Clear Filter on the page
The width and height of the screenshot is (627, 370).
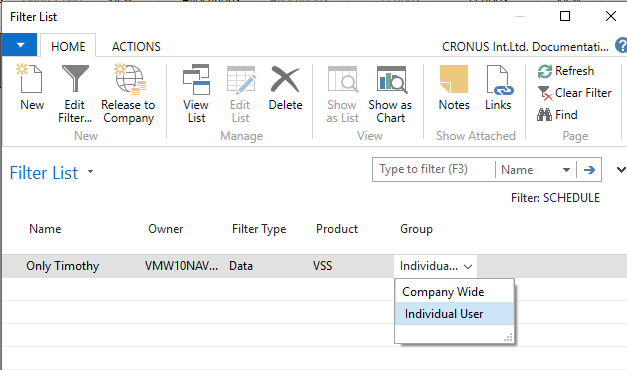574,93
